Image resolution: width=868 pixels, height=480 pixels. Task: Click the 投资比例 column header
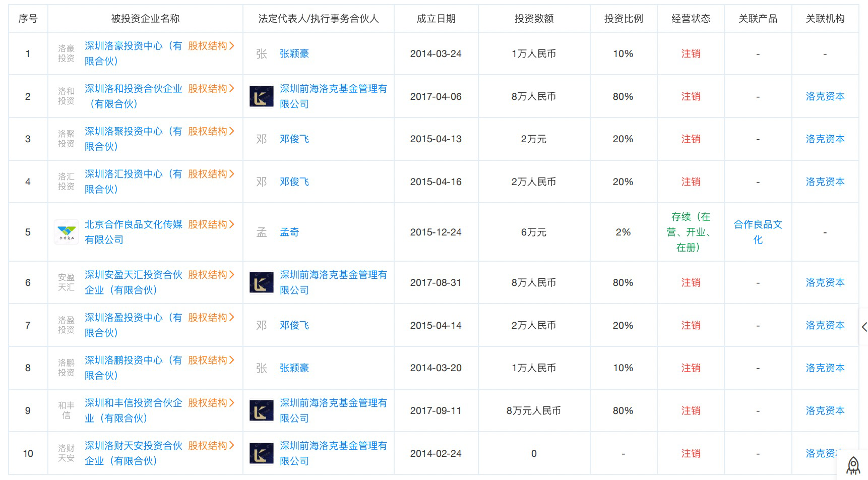[x=624, y=19]
